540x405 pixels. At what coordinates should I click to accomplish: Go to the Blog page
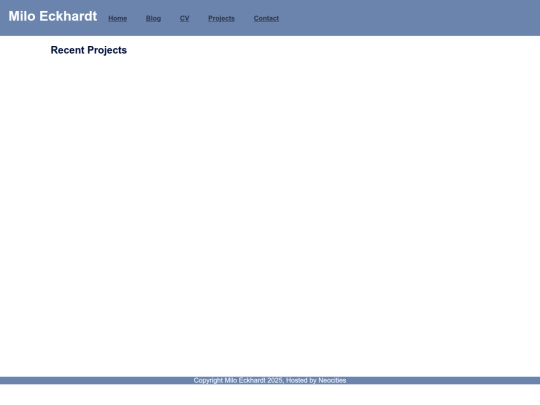pos(153,19)
